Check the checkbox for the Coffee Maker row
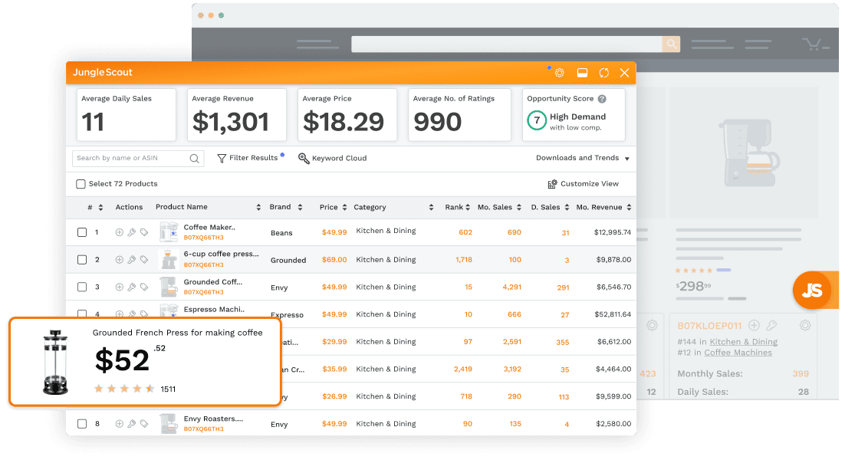 click(x=81, y=232)
